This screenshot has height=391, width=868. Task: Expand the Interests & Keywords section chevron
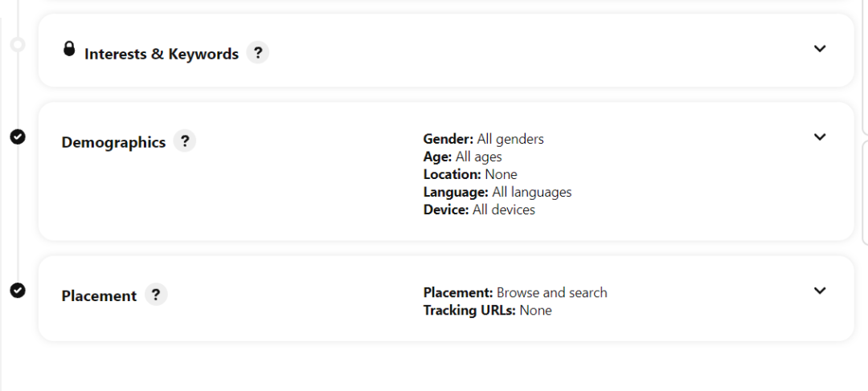[x=820, y=49]
